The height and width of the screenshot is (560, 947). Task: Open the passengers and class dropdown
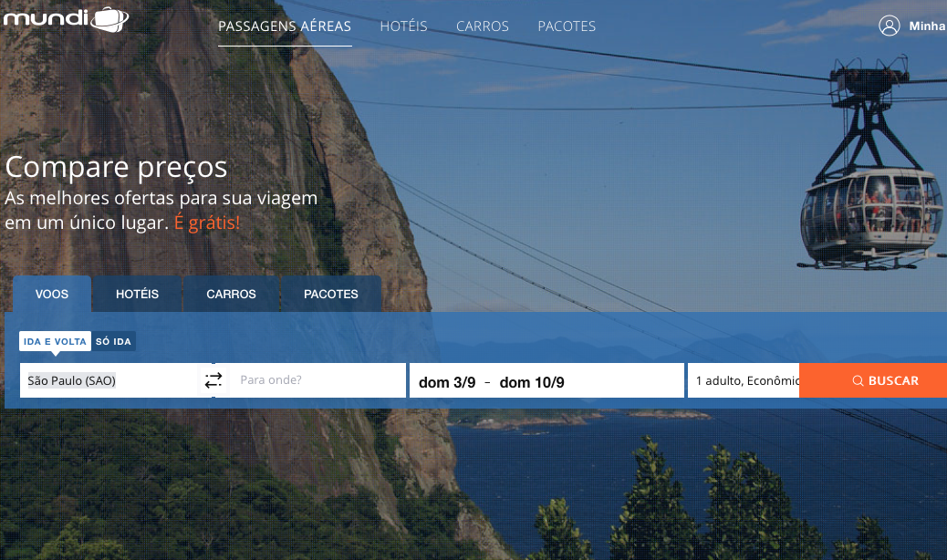[x=744, y=380]
